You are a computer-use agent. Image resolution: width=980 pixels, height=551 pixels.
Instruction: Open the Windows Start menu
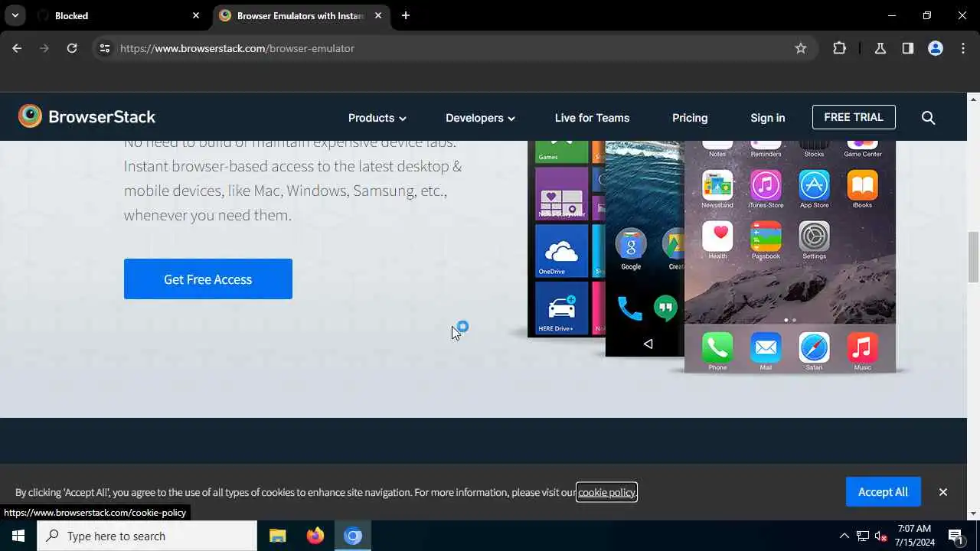18,536
